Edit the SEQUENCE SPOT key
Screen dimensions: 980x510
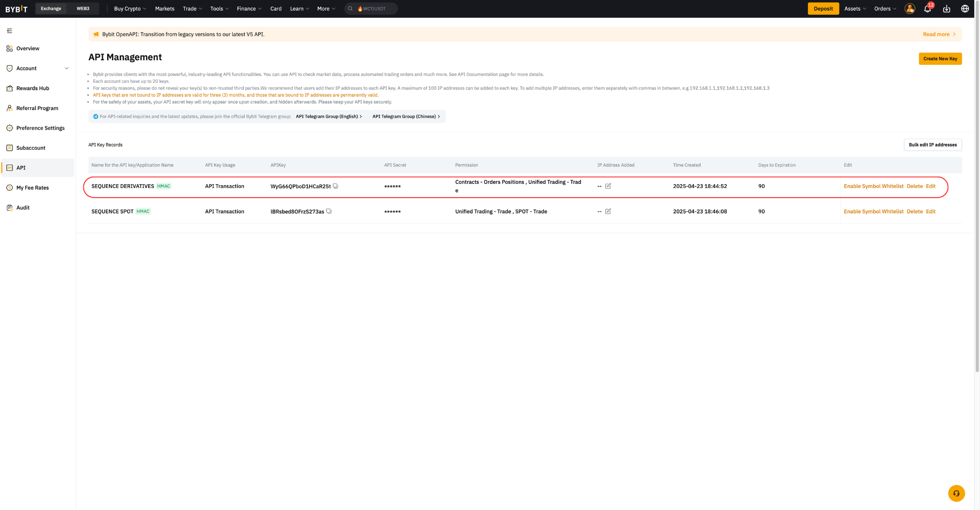pyautogui.click(x=930, y=211)
